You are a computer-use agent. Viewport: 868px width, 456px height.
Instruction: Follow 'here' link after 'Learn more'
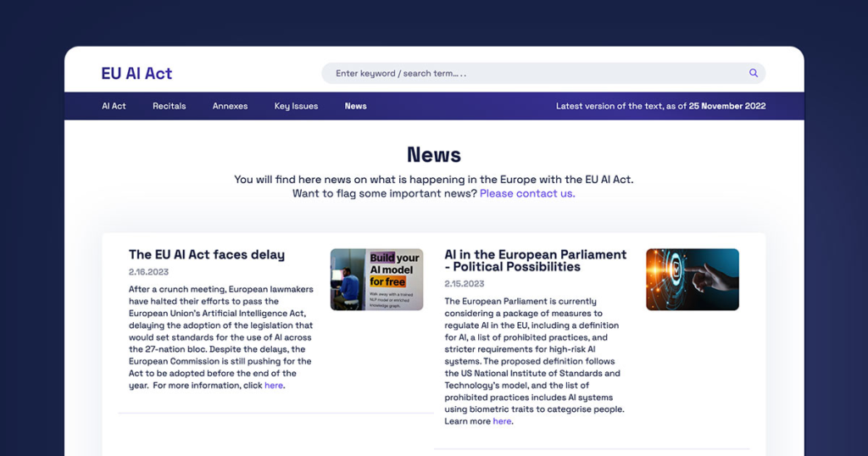click(502, 422)
